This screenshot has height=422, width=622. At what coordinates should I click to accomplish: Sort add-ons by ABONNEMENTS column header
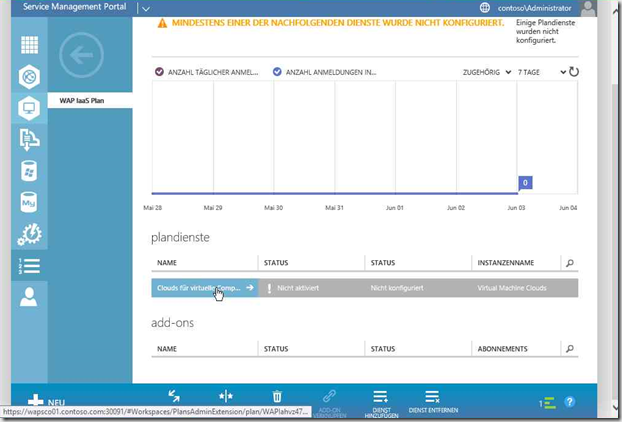tap(503, 349)
